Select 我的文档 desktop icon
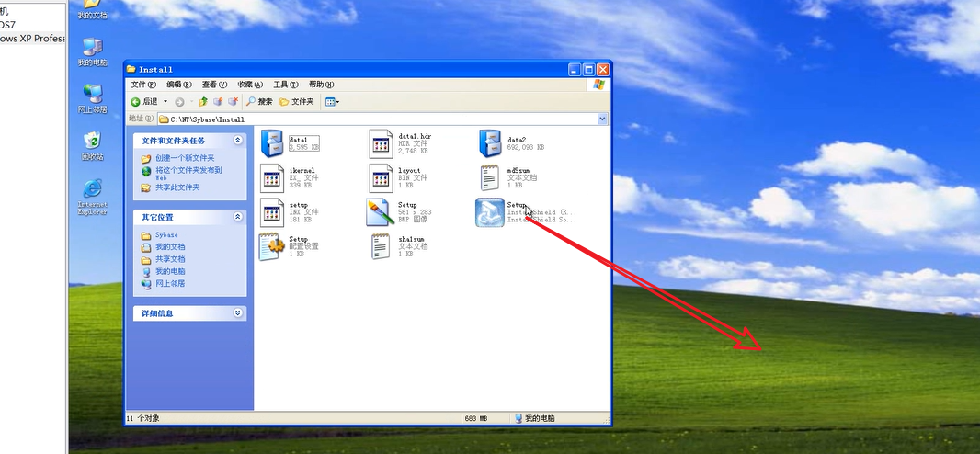The height and width of the screenshot is (454, 980). (x=93, y=10)
